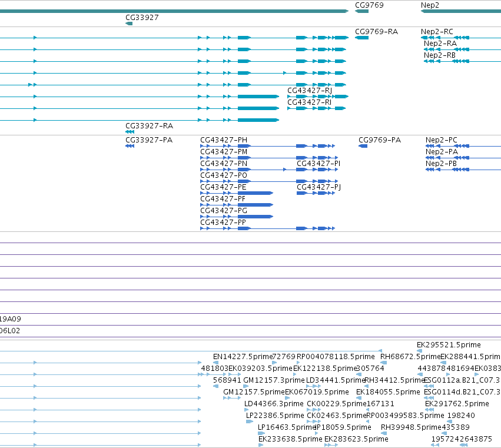
Task: Select the EK295521.5prime EST label
Action: (449, 345)
